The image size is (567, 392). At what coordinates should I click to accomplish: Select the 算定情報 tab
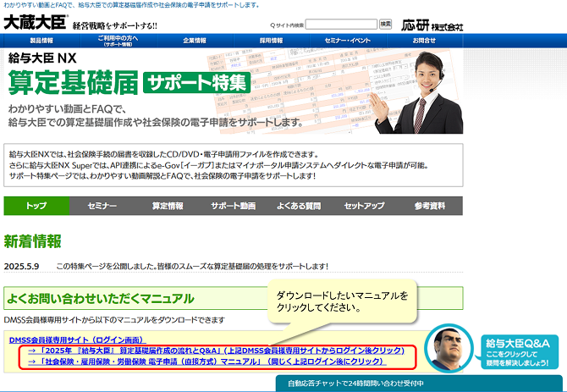[168, 206]
